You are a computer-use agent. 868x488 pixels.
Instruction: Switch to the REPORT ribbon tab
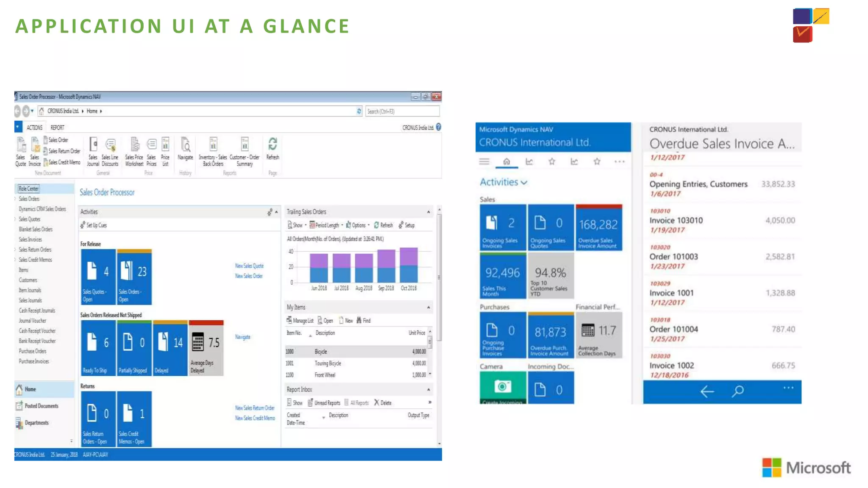point(57,128)
